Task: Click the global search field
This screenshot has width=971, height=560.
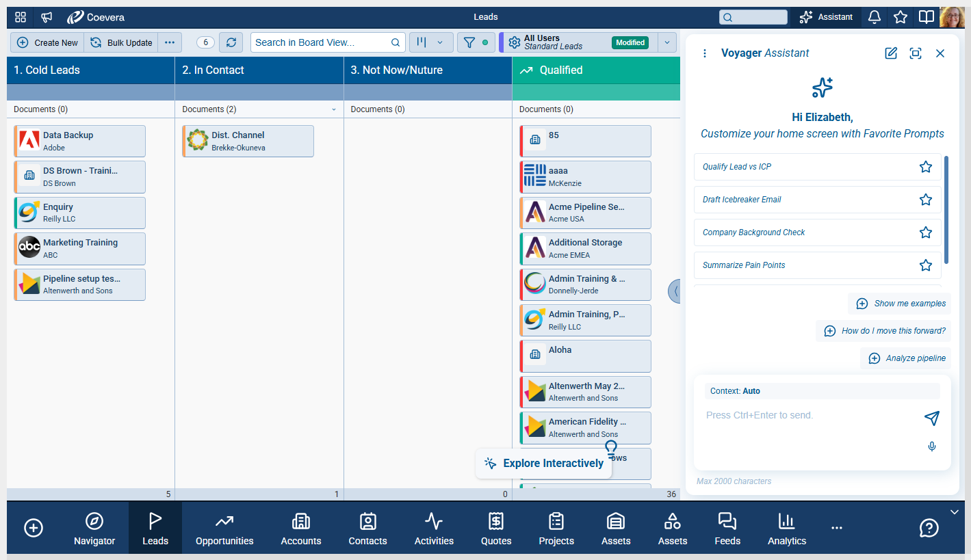Action: (753, 17)
